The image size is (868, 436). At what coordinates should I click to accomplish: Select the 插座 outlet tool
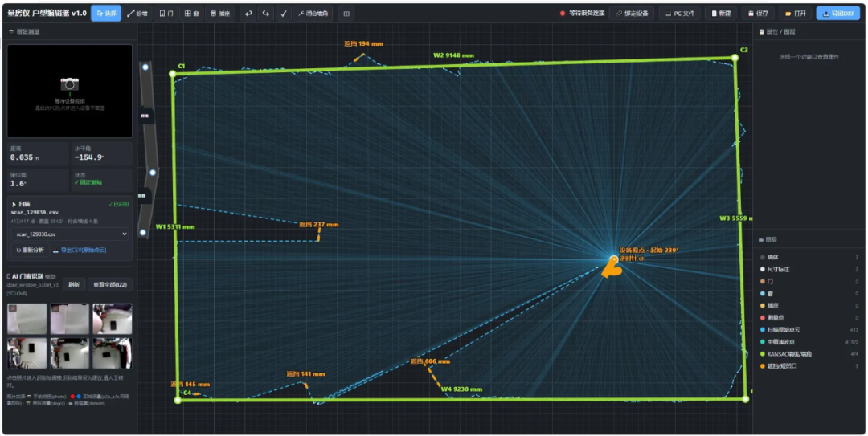pos(220,14)
